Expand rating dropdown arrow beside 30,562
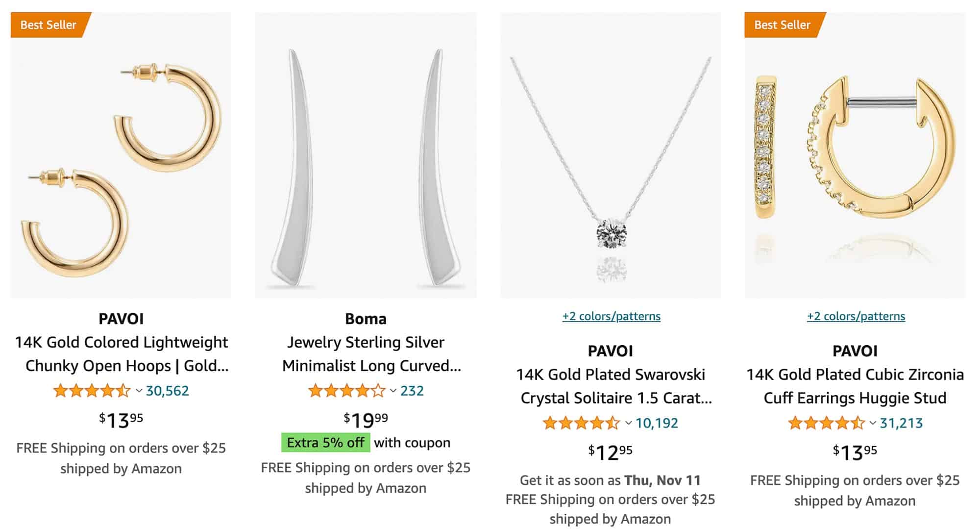 (139, 391)
